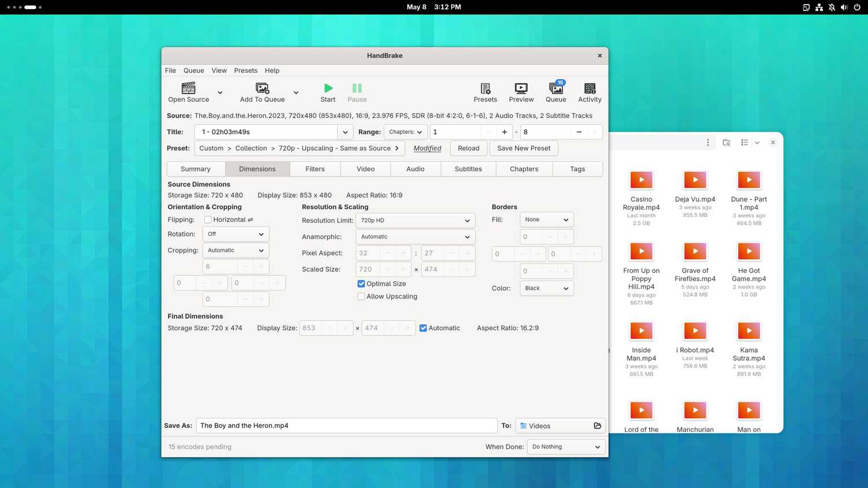Open the Anamorphic dropdown

[415, 236]
